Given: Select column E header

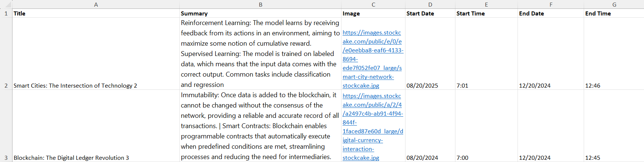Looking at the screenshot, I should [x=486, y=4].
